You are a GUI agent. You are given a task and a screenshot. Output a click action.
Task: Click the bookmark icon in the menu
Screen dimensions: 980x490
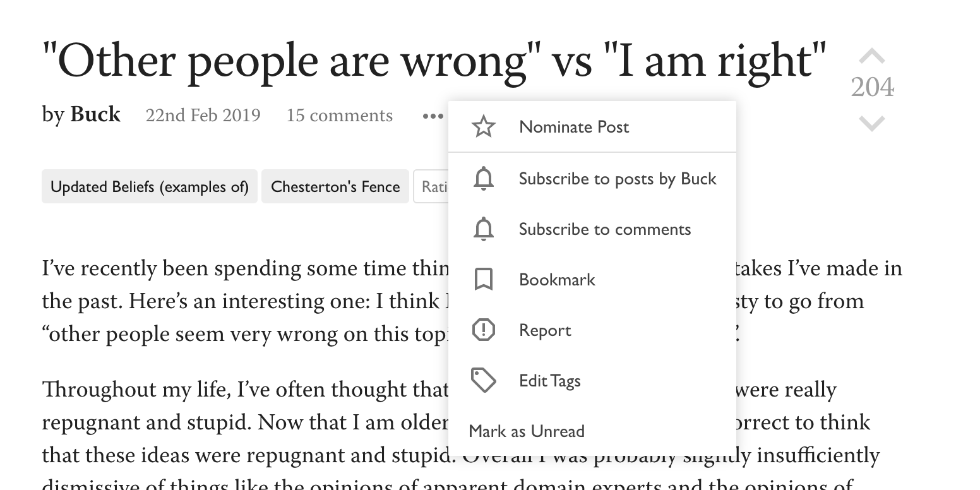click(x=483, y=280)
